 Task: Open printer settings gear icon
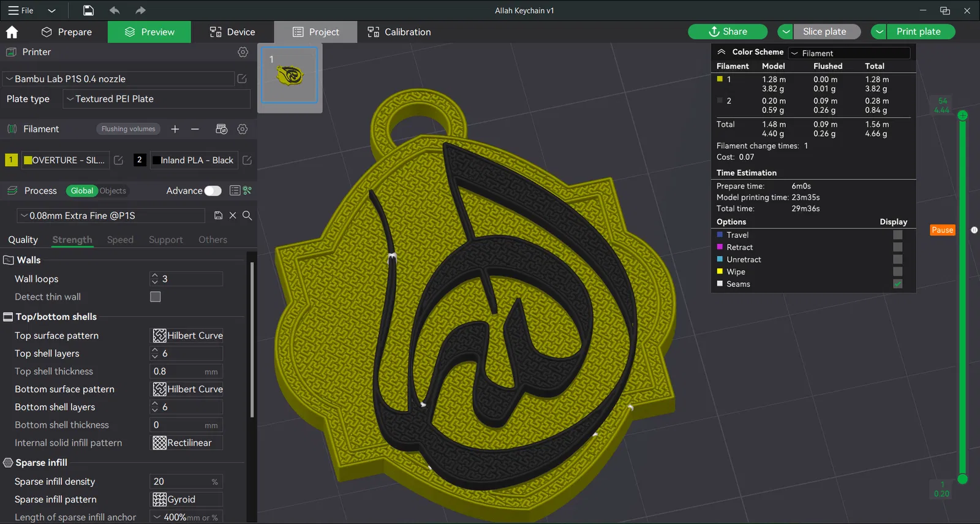click(243, 52)
